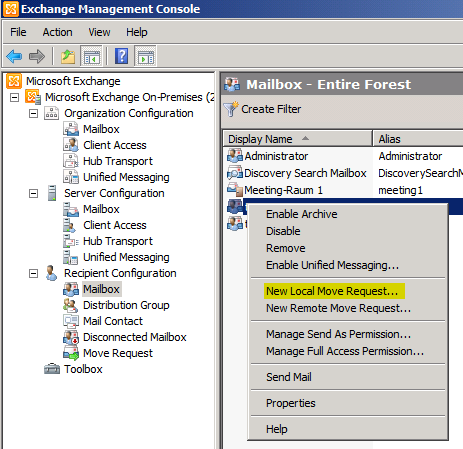The image size is (463, 449).
Task: Click the Create Filter link
Action: coord(271,109)
